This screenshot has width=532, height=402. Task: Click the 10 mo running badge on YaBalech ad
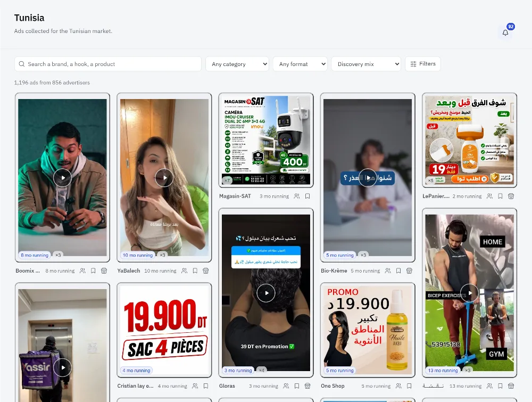pos(138,255)
